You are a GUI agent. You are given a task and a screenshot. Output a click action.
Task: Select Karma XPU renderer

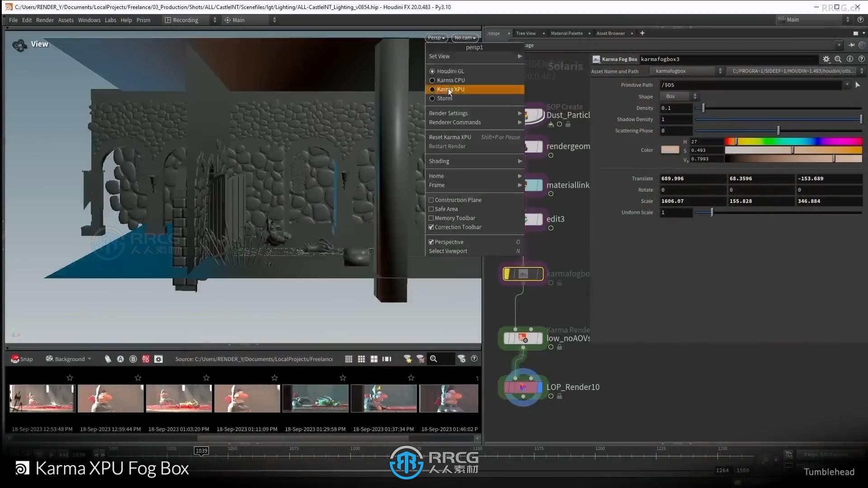475,89
